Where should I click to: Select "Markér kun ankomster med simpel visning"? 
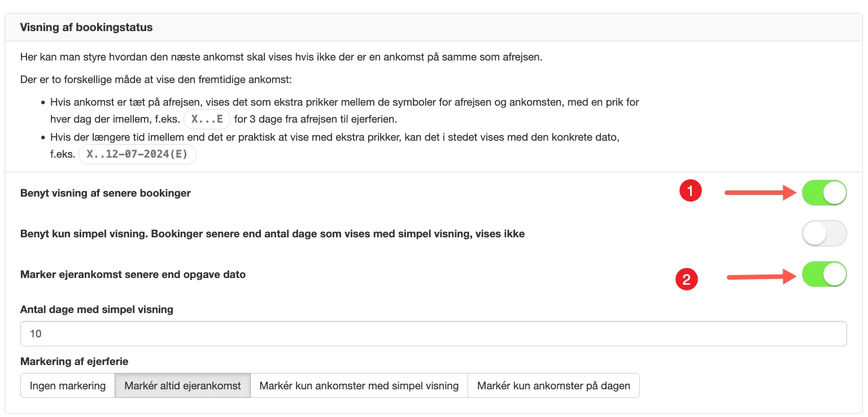tap(359, 385)
